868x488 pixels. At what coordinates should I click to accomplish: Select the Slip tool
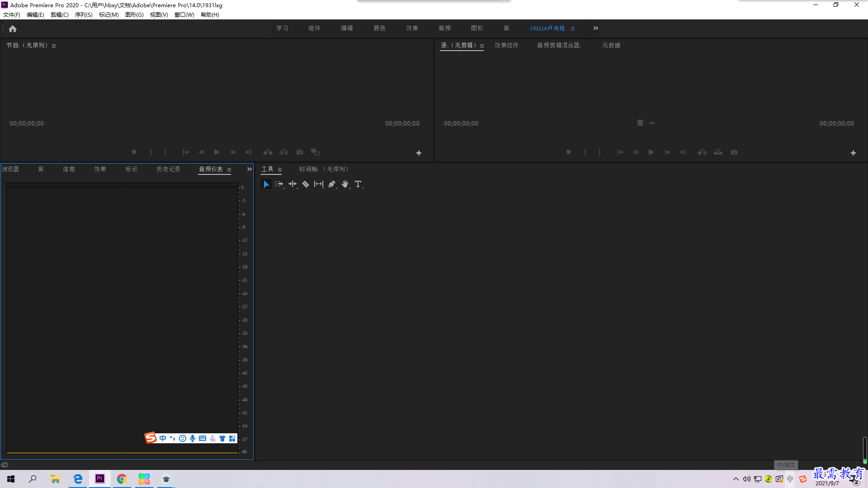click(x=319, y=184)
